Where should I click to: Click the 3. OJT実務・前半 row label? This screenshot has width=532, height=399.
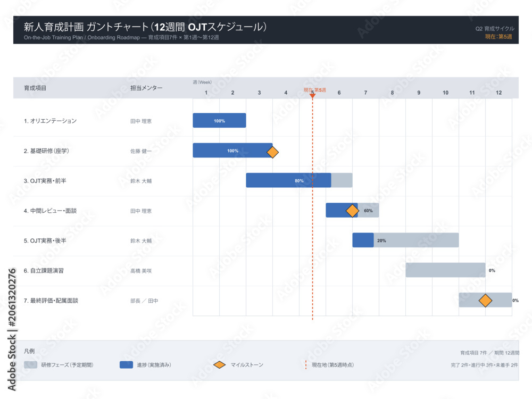pyautogui.click(x=45, y=181)
